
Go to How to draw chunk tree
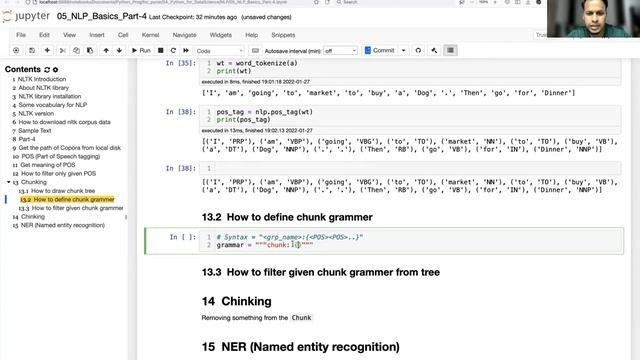(63, 191)
